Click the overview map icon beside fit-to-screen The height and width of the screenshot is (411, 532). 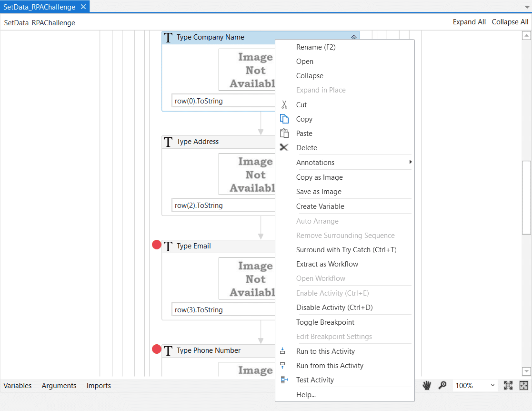tap(524, 385)
